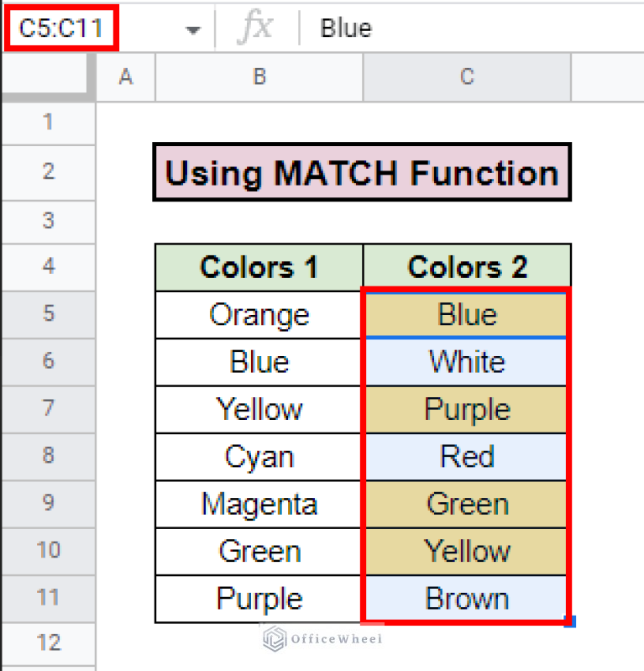This screenshot has width=644, height=671.
Task: Click the fx function icon
Action: coord(254,29)
